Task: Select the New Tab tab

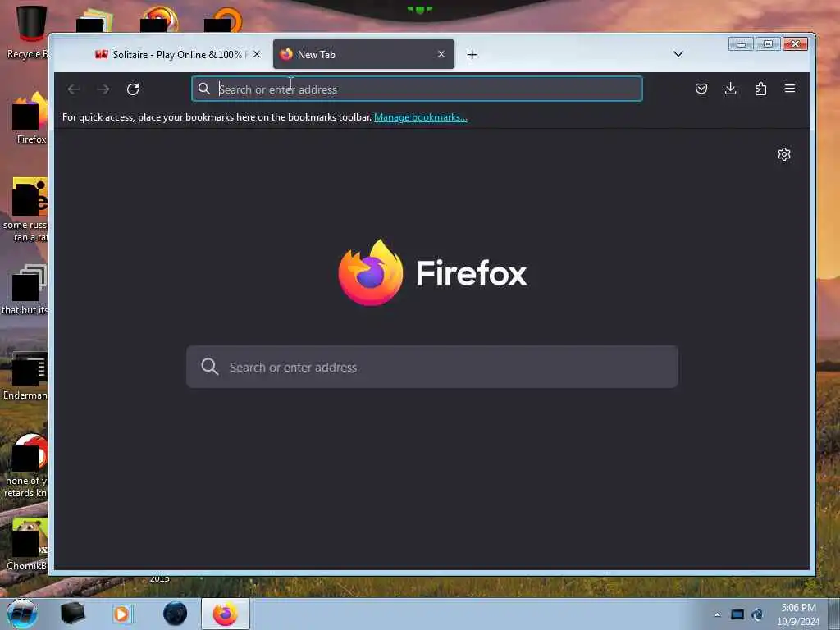Action: point(363,54)
